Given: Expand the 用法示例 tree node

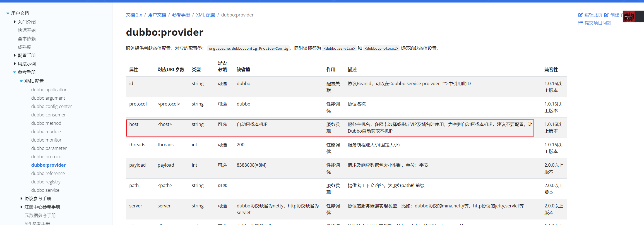Looking at the screenshot, I should tap(15, 64).
